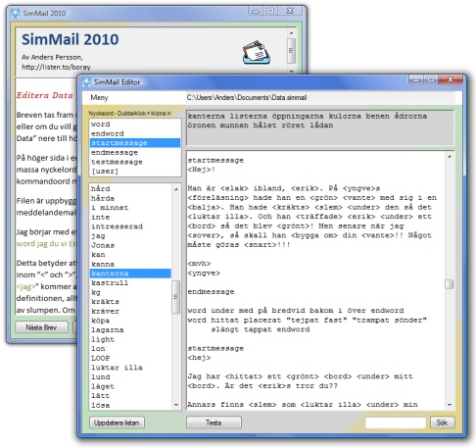Image resolution: width=476 pixels, height=448 pixels.
Task: Select keyword '[user]' in Nyckelord list
Action: pos(135,172)
